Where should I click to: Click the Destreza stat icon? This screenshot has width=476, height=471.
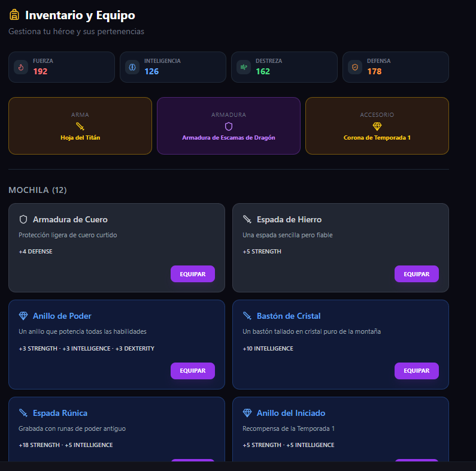click(x=244, y=67)
